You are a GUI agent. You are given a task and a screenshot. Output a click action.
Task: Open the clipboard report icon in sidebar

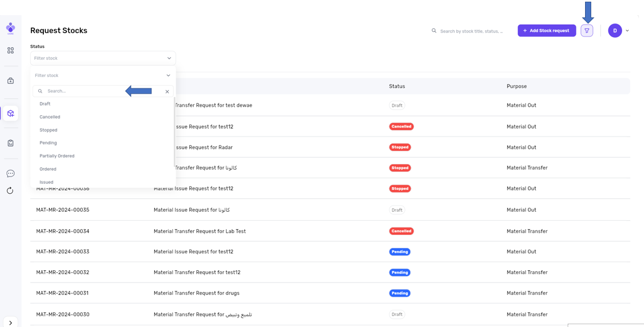(11, 143)
